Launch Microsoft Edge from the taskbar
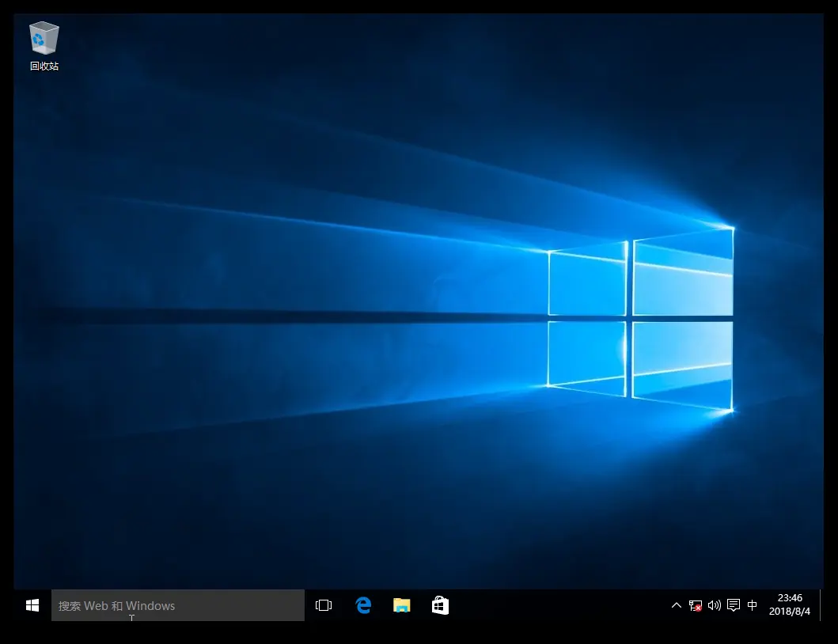838x644 pixels. tap(363, 605)
